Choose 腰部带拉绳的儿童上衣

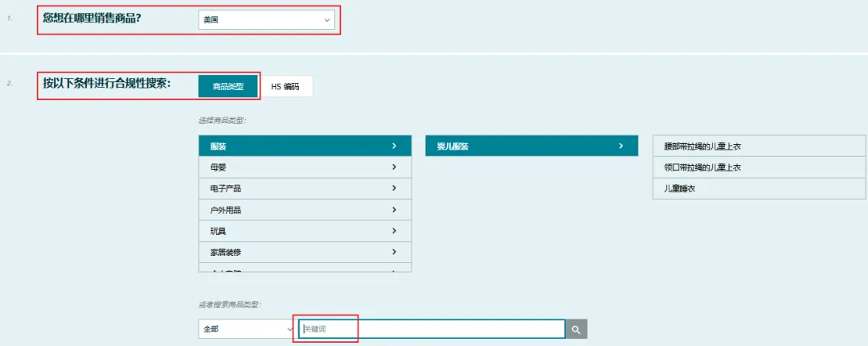point(759,146)
